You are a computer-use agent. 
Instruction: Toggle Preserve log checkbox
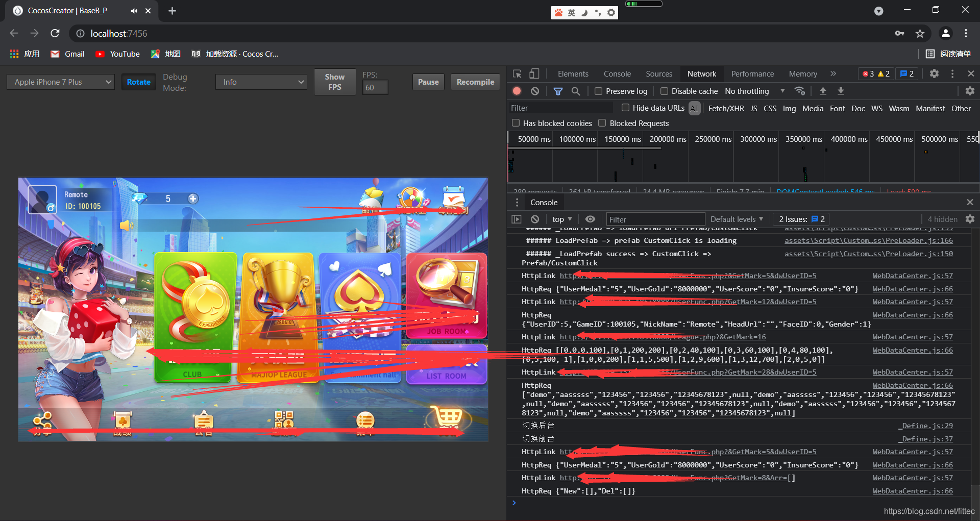point(599,91)
